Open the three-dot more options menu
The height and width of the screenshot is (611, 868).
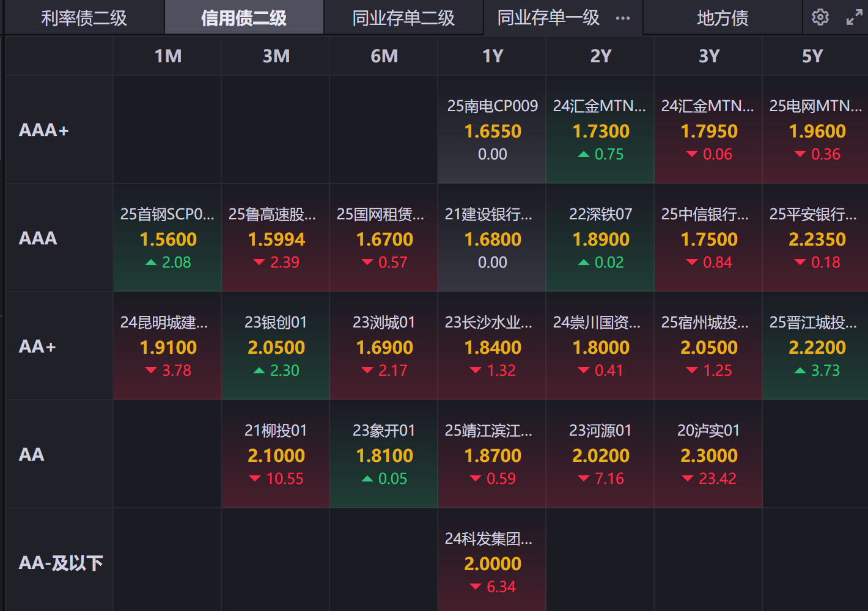[623, 18]
